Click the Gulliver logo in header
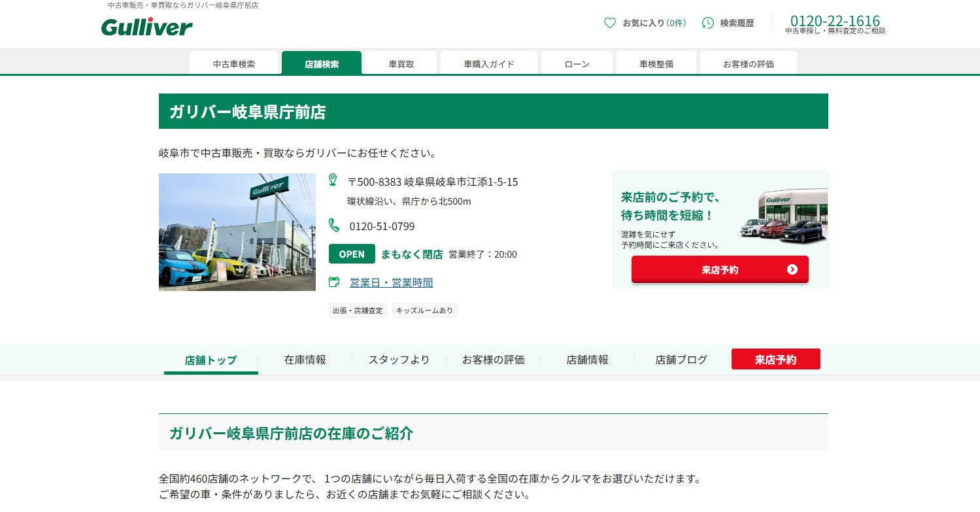Screen dimensions: 980x512 pos(146,27)
